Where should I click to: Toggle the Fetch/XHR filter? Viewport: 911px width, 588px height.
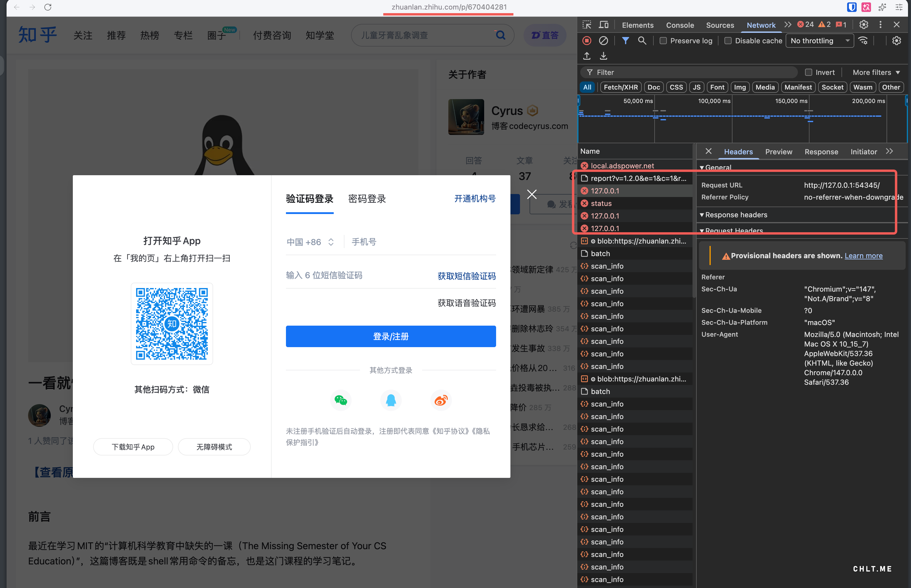tap(621, 87)
